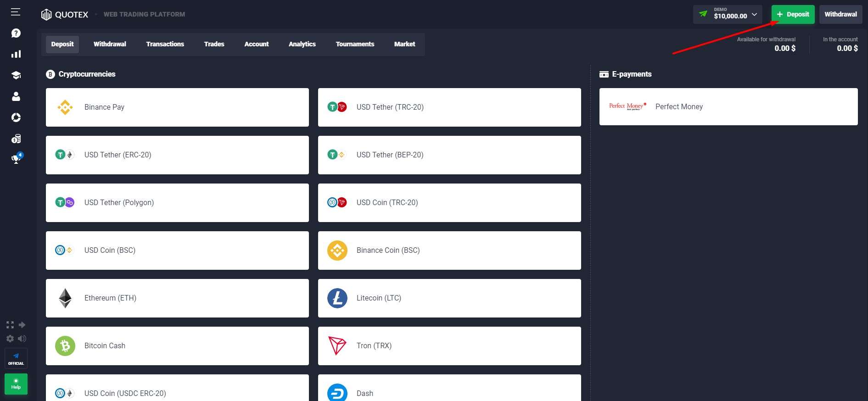Open the question mark support icon
This screenshot has width=868, height=401.
click(x=16, y=33)
